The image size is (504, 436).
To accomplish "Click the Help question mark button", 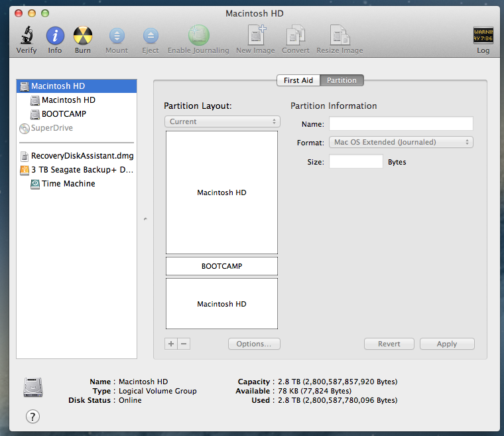I will click(x=32, y=416).
